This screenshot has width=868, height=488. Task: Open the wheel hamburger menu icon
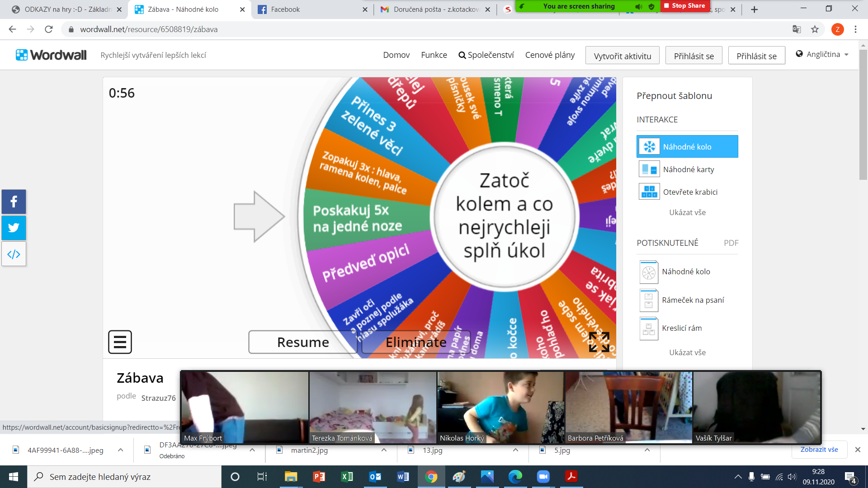click(120, 342)
